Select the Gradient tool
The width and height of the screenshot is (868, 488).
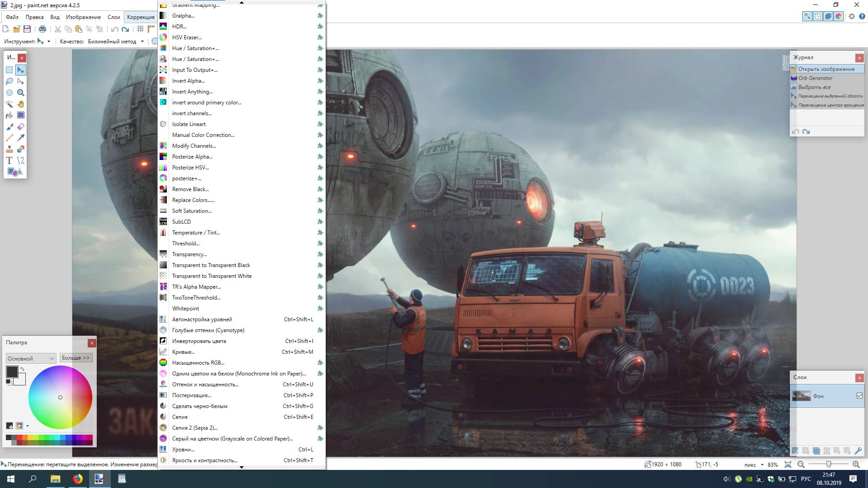click(21, 115)
